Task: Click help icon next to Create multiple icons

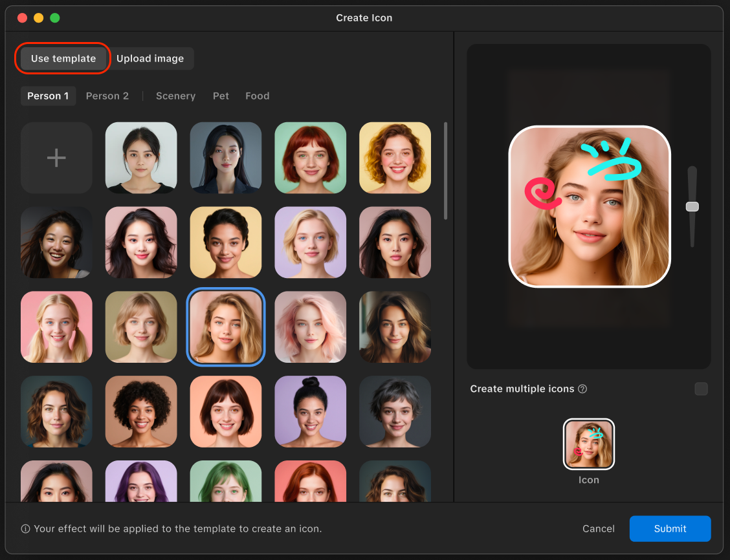Action: (x=582, y=389)
